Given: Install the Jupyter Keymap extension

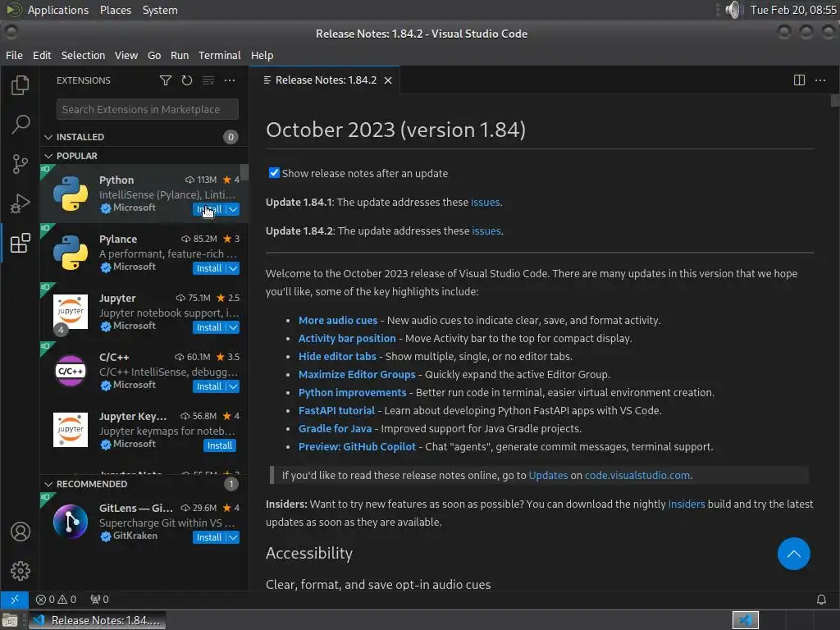Looking at the screenshot, I should [x=220, y=445].
